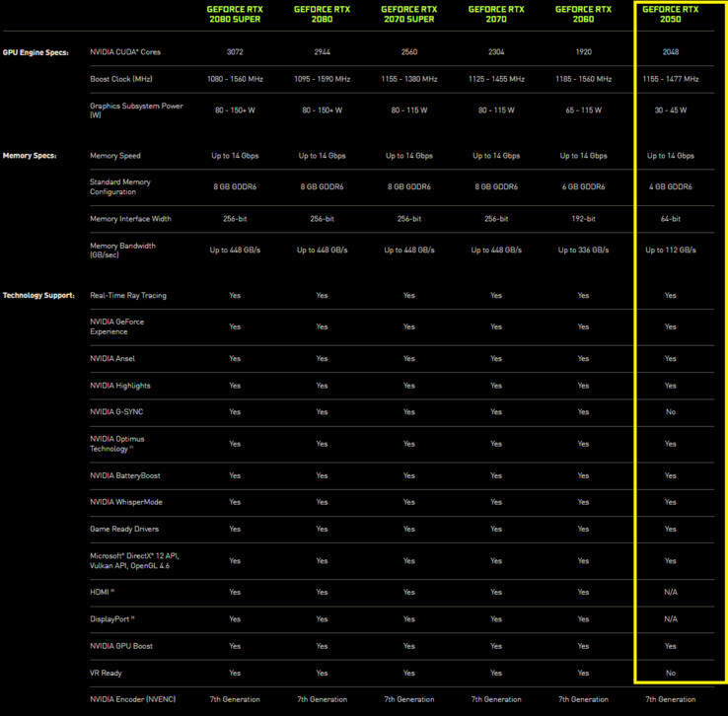Click the NVIDIA Ansel row label
The width and height of the screenshot is (728, 716).
pyautogui.click(x=112, y=358)
